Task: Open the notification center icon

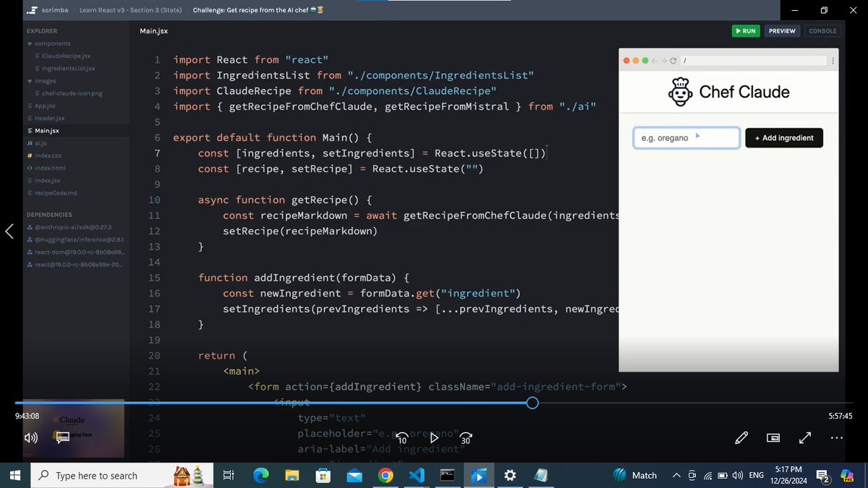Action: 823,475
